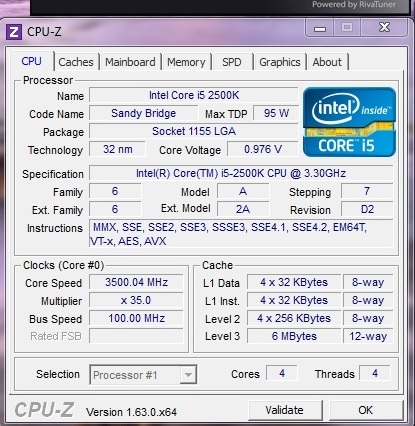Click the Instructions list starting with MMX
Viewport: 415px width, 426px height.
click(x=241, y=234)
